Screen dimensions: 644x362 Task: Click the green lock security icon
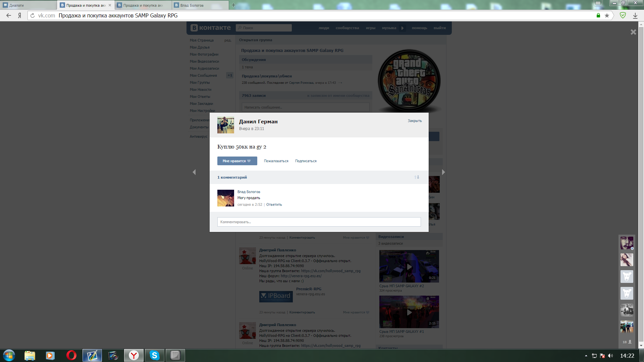pos(598,15)
